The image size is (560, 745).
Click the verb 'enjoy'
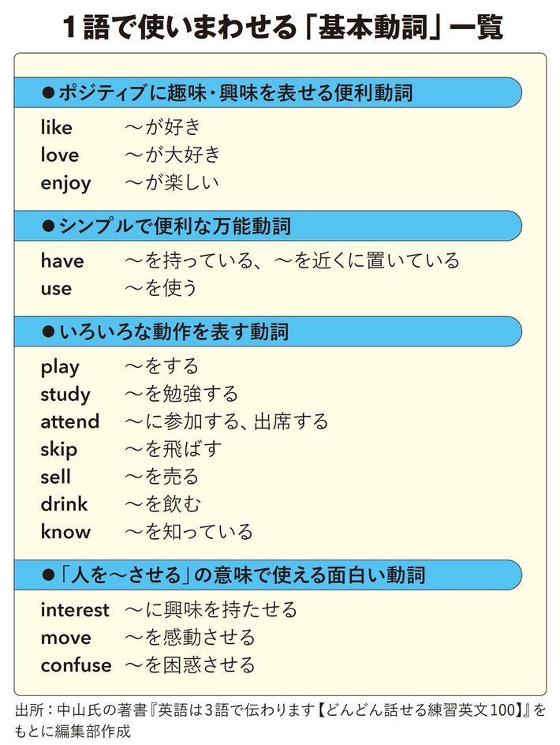click(65, 183)
